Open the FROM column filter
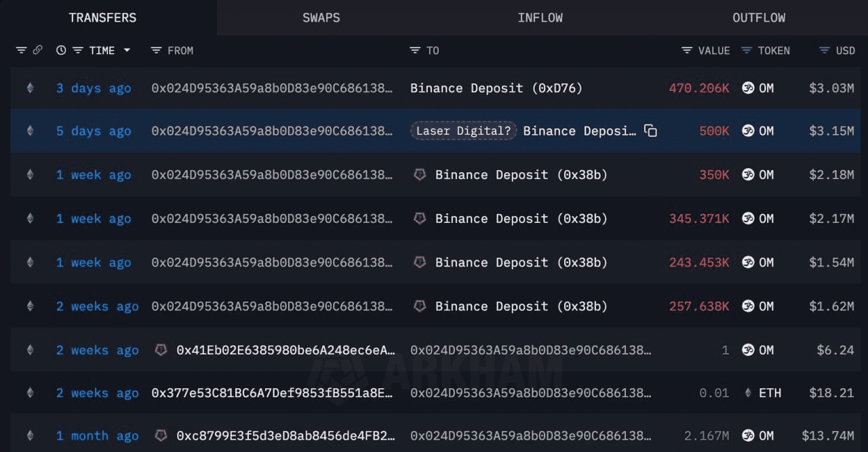 pos(156,50)
